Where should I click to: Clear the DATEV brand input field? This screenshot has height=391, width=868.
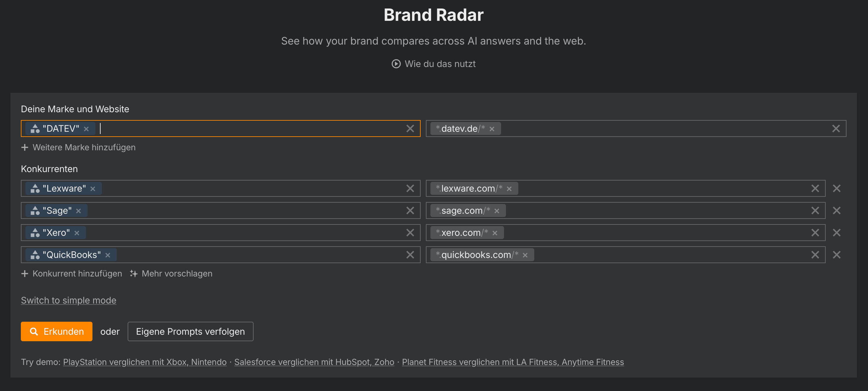pos(410,128)
